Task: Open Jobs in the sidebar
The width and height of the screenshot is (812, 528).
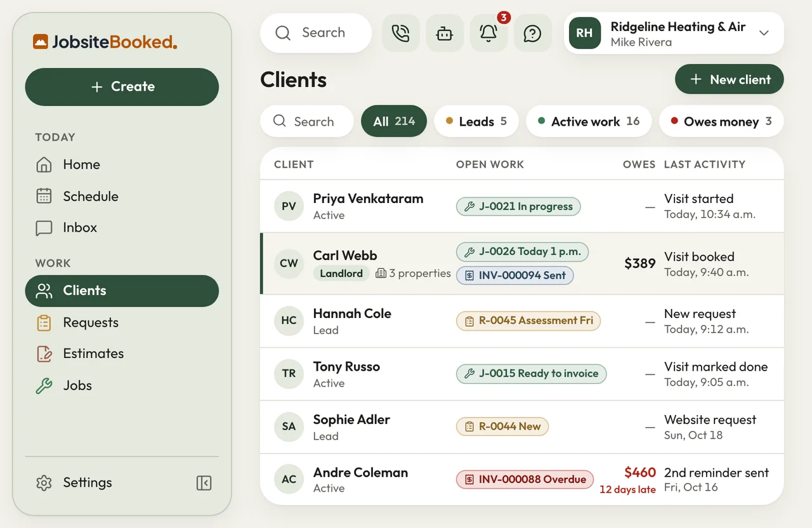Action: click(122, 385)
